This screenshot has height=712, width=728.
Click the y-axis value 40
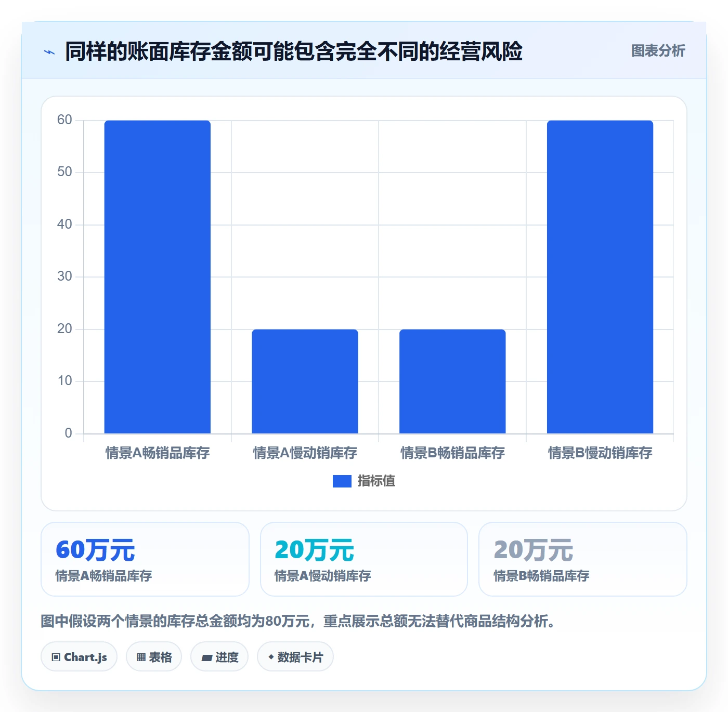(x=64, y=225)
